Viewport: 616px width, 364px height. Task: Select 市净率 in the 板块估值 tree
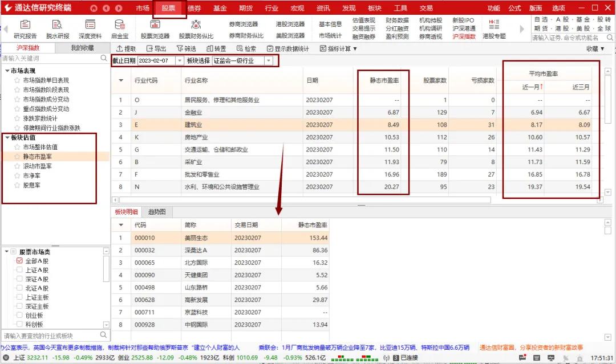tap(31, 175)
